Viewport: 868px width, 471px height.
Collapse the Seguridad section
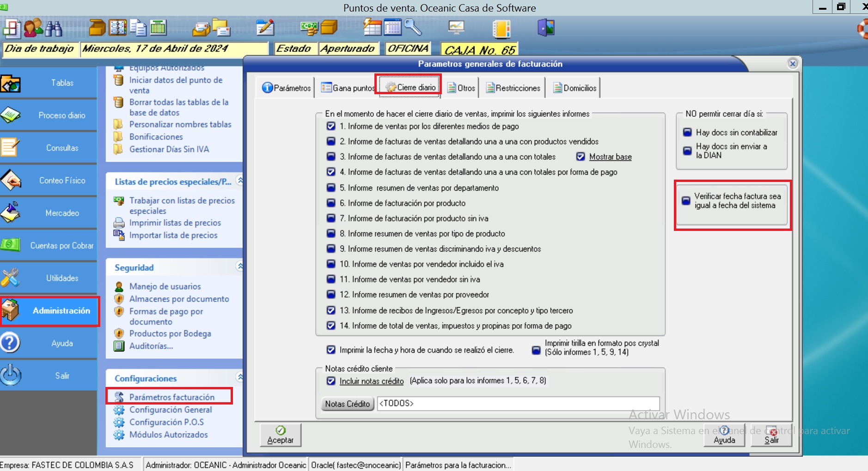(239, 266)
